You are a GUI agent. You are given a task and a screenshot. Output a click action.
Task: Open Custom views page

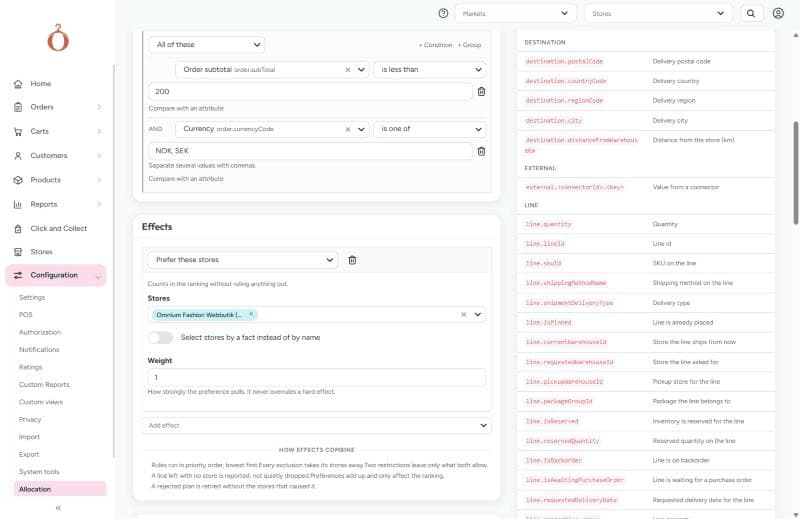pos(41,402)
